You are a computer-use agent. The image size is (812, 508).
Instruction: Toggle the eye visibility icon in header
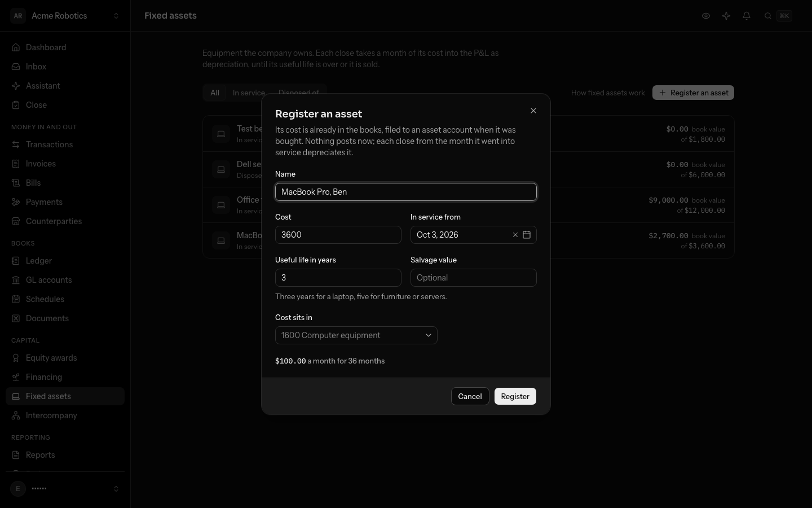(x=706, y=16)
